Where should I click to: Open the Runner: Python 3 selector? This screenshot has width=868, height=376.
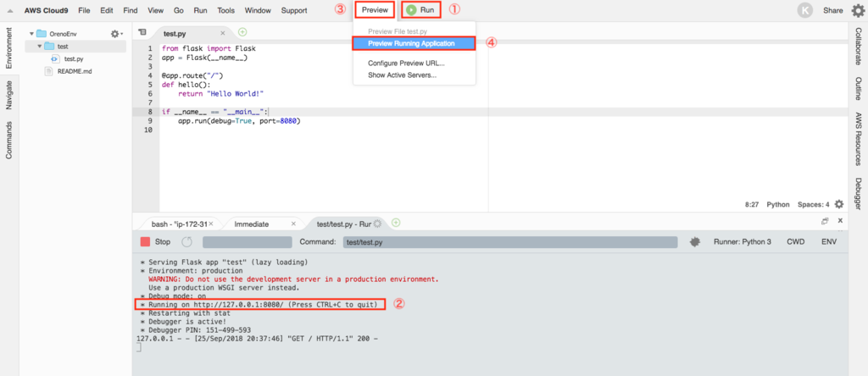742,242
